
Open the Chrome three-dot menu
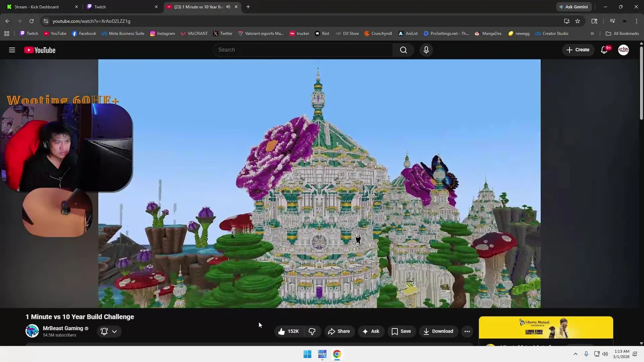637,21
